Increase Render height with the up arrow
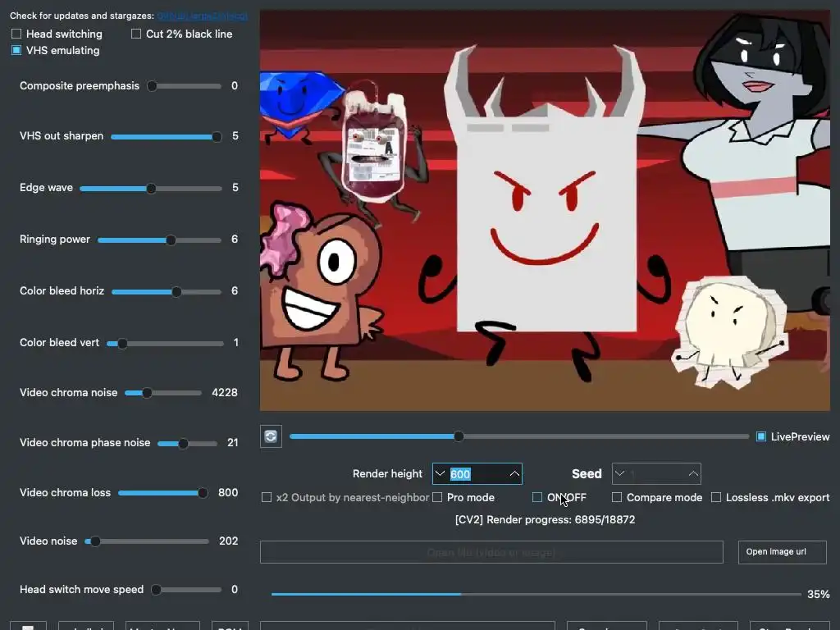 [x=514, y=473]
